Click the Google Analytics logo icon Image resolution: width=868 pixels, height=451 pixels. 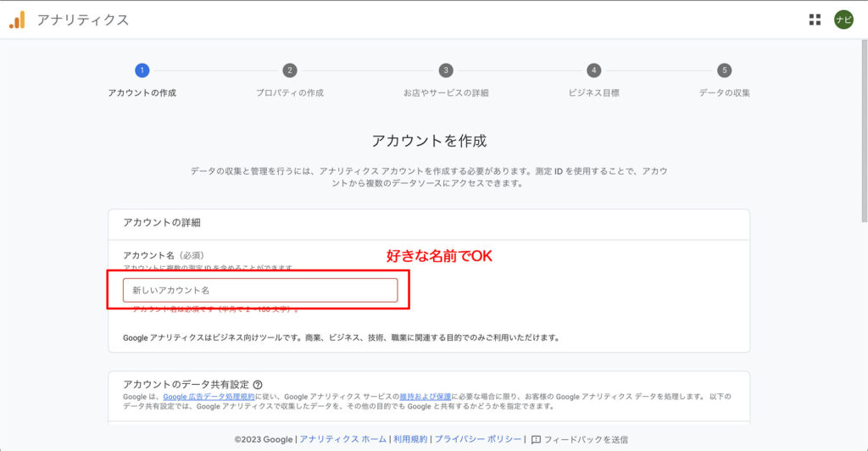(17, 19)
